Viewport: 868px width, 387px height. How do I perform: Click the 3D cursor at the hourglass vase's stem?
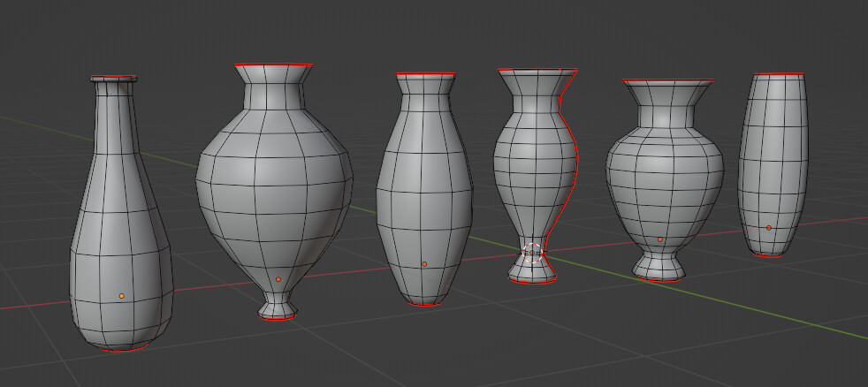click(x=532, y=253)
